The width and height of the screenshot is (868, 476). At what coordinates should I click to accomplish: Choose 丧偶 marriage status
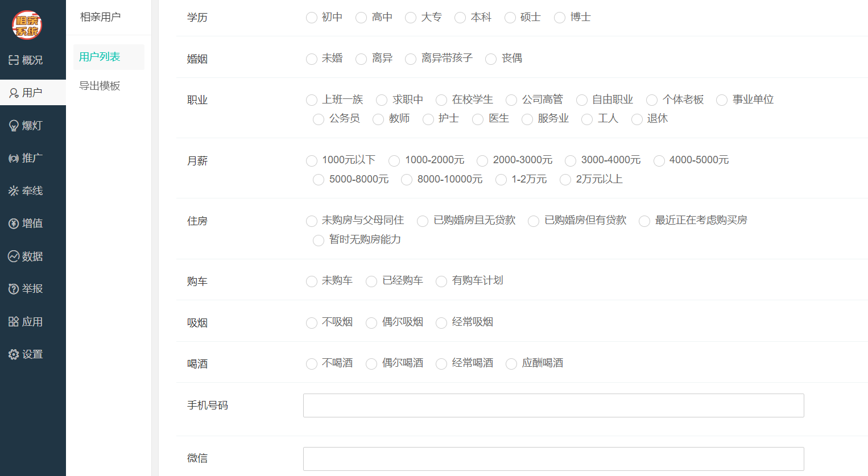pyautogui.click(x=491, y=59)
